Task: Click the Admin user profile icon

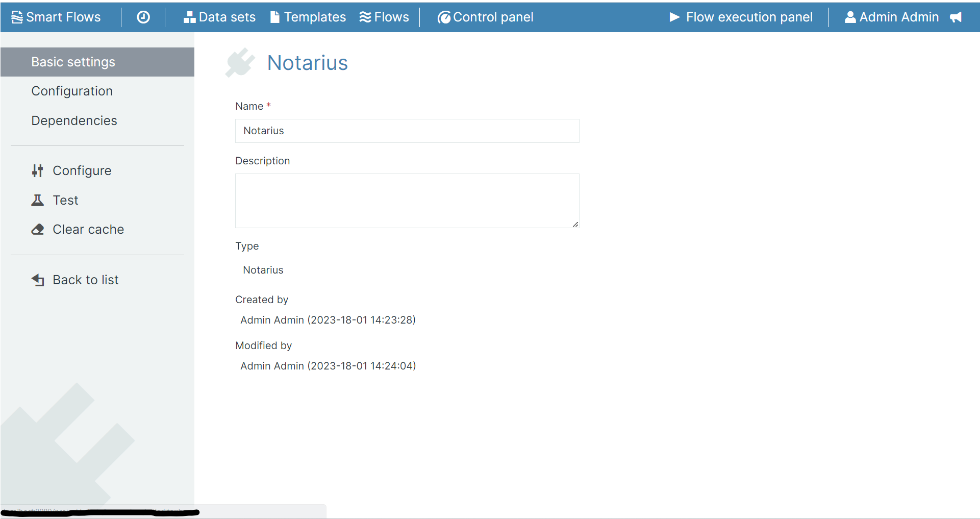Action: point(850,17)
